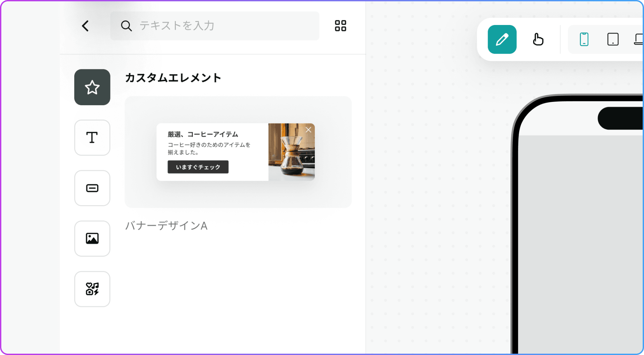Click the magnifier search icon
This screenshot has height=355, width=644.
[x=126, y=26]
